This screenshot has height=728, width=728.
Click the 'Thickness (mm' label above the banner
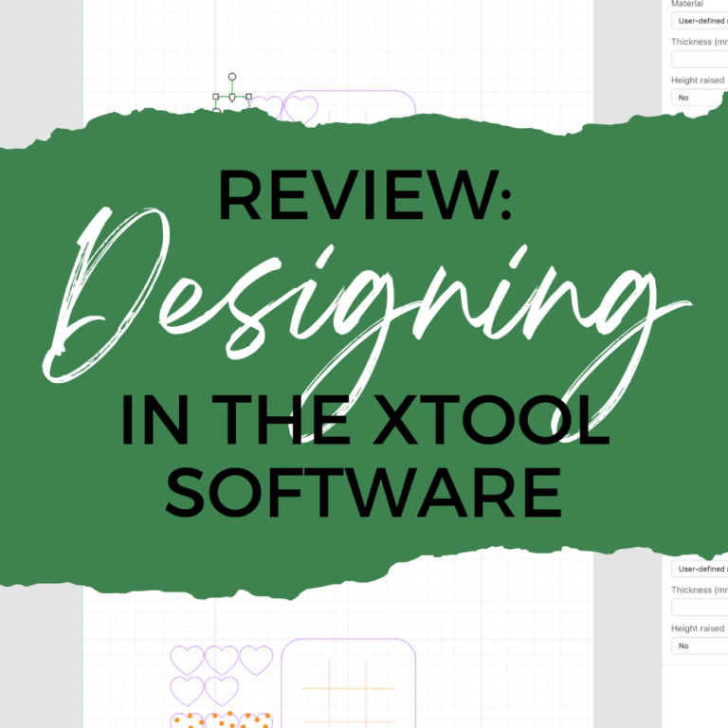(x=700, y=42)
